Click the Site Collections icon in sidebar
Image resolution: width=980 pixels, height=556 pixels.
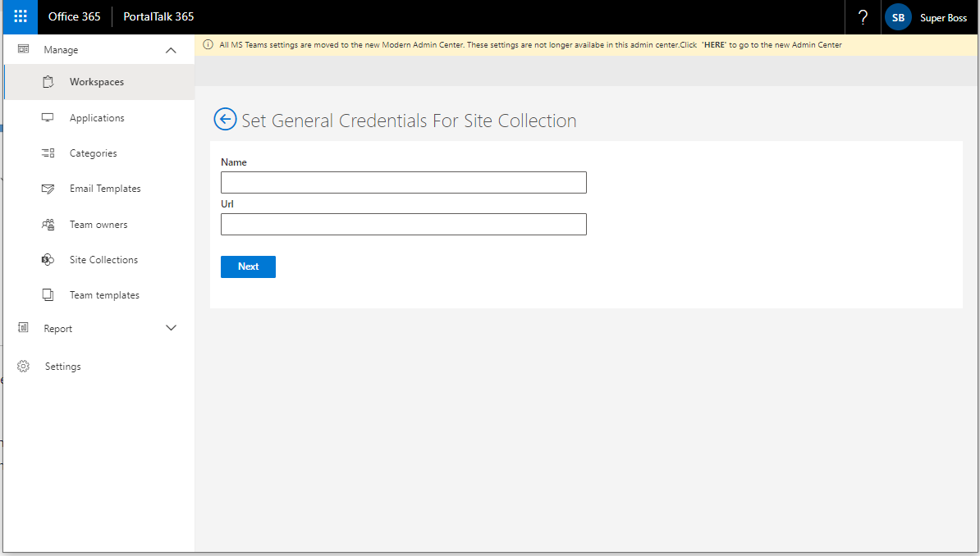[x=48, y=260]
